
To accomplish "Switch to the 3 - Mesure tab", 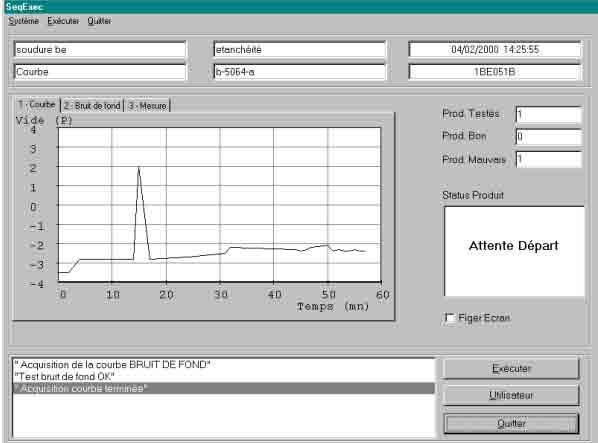I will [148, 106].
